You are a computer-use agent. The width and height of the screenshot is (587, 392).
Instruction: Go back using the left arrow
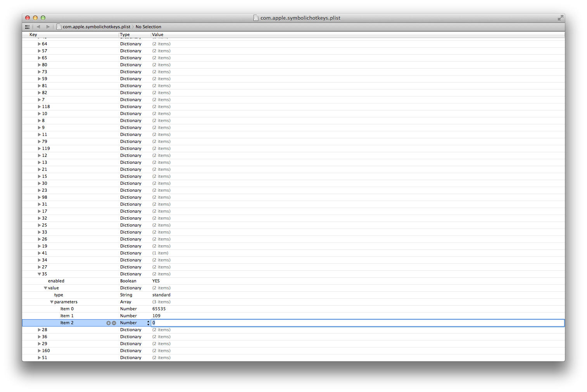pos(38,27)
